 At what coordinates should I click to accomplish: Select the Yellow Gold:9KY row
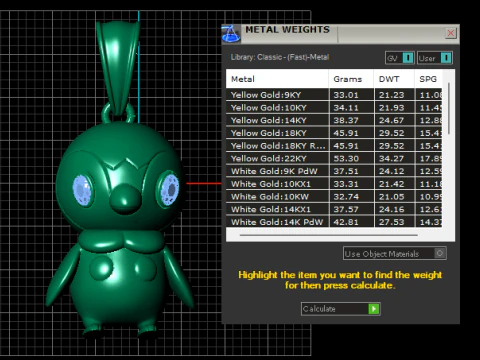[334, 95]
